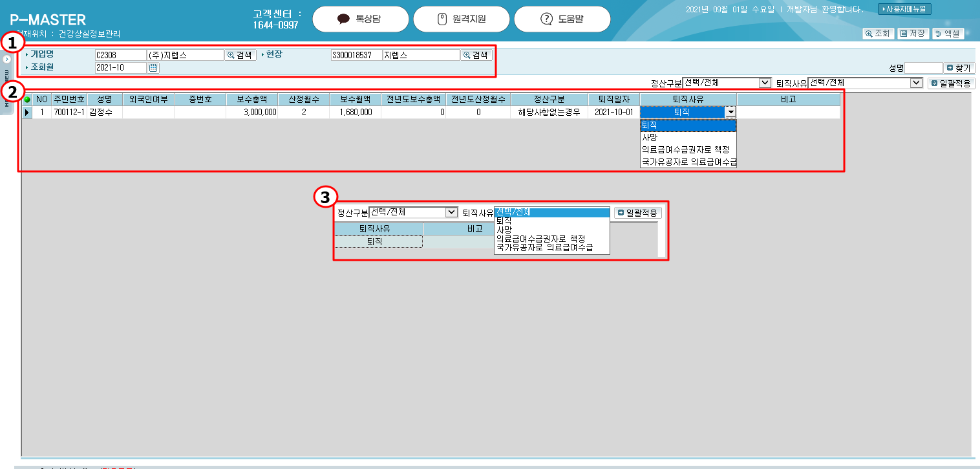Click 검색 button next to 기업명
Screen dimensions: 980x469
tap(240, 56)
